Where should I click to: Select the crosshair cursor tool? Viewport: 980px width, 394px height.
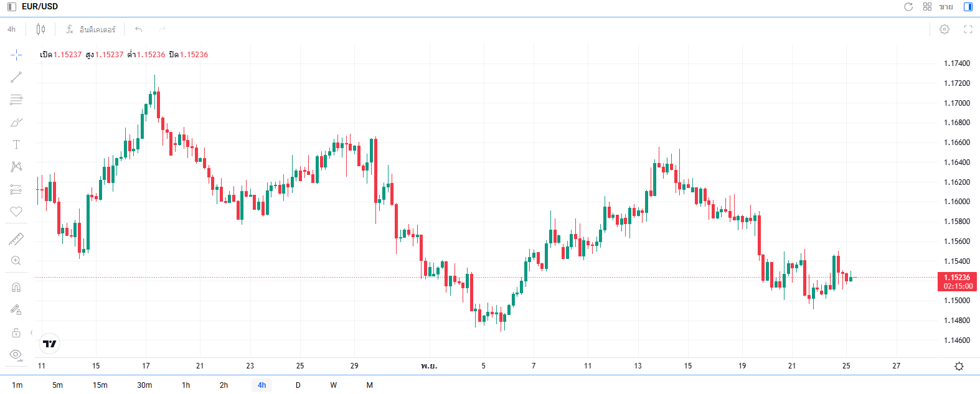point(16,55)
